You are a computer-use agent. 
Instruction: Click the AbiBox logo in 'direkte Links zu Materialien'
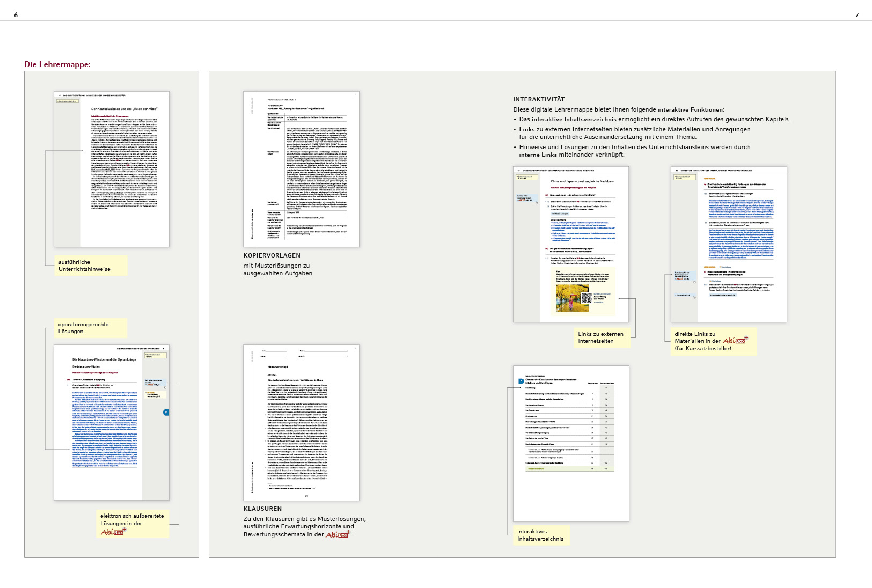click(x=735, y=341)
